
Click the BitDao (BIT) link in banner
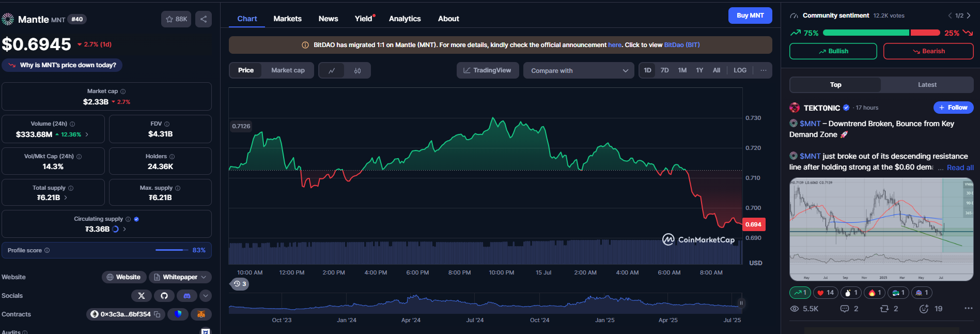[x=682, y=45]
